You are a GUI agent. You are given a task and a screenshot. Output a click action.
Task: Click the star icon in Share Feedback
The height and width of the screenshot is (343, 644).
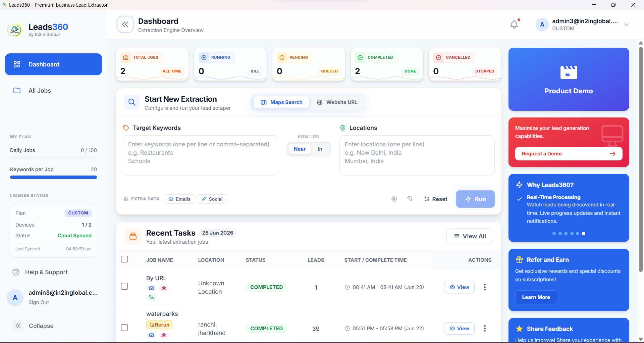pyautogui.click(x=519, y=329)
